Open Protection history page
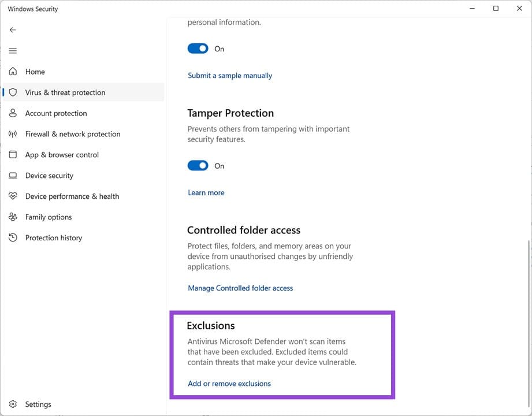 [54, 238]
